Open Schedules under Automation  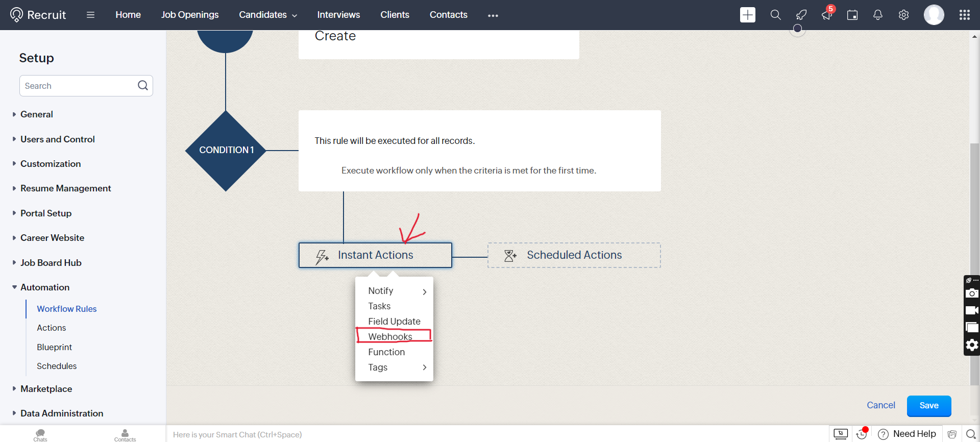click(x=57, y=366)
